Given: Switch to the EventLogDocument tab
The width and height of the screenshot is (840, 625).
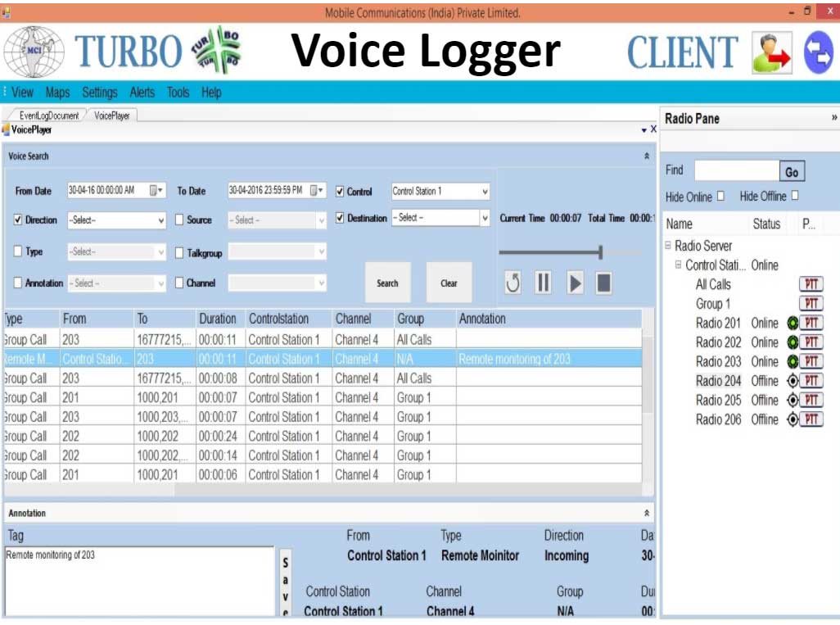Looking at the screenshot, I should pos(48,115).
